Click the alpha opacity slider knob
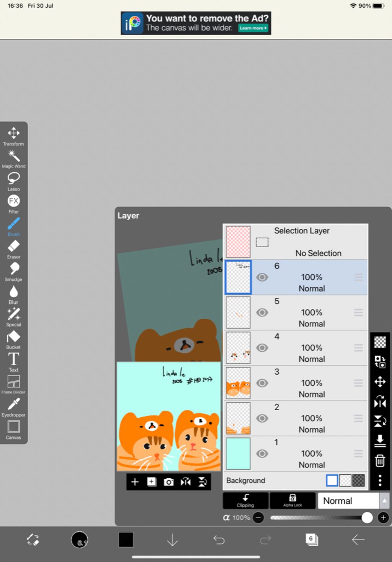The width and height of the screenshot is (392, 562). pyautogui.click(x=367, y=518)
